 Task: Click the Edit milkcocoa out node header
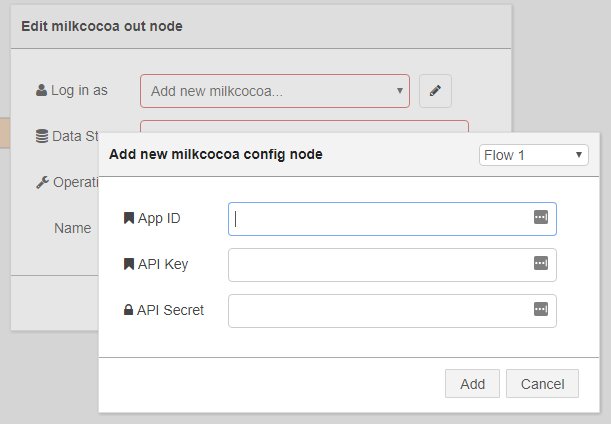[102, 27]
